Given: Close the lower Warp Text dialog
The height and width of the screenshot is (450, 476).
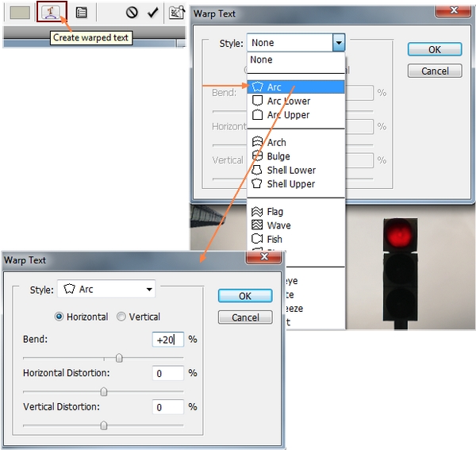Looking at the screenshot, I should click(264, 257).
